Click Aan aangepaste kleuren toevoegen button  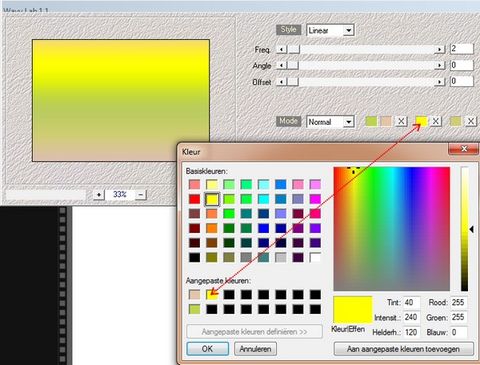(403, 349)
